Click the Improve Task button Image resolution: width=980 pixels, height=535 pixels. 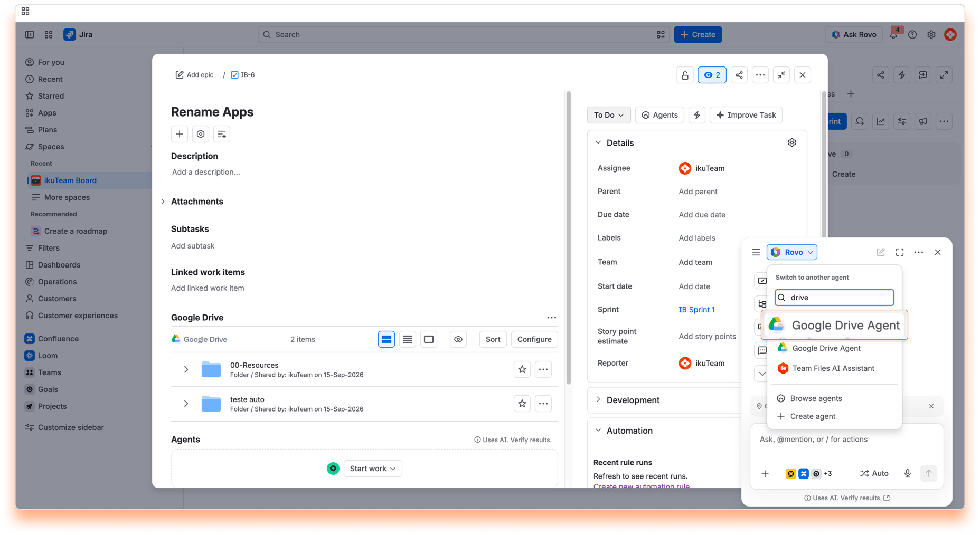746,115
